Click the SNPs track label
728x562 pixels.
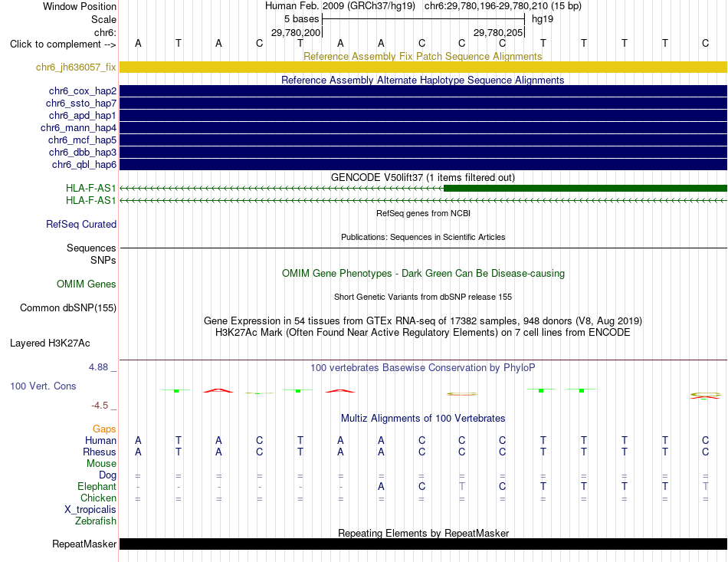point(103,260)
